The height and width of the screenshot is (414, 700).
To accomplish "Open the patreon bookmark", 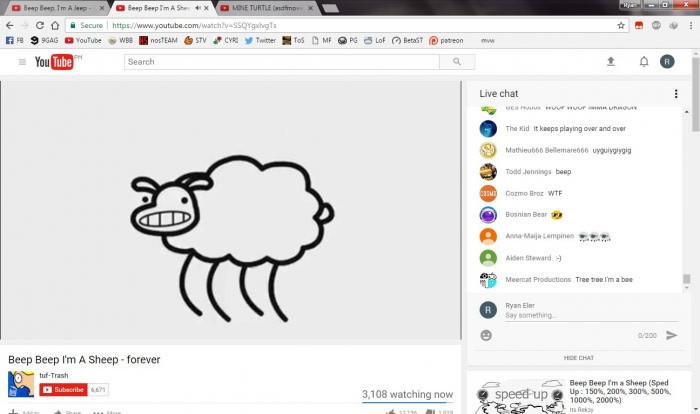I will (446, 40).
